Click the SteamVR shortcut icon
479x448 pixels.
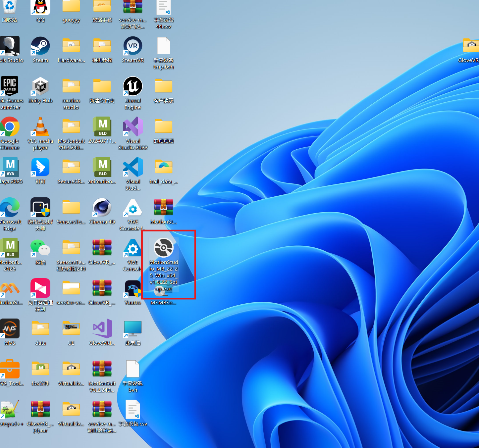133,46
